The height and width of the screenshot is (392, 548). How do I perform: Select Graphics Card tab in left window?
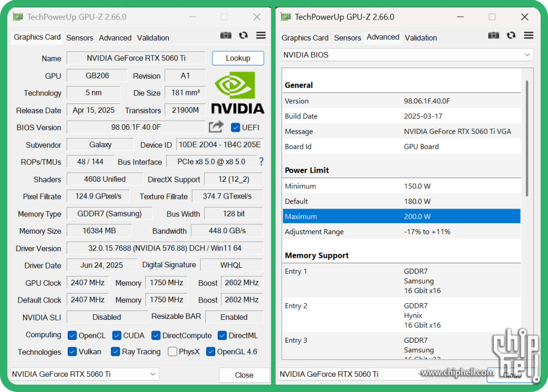(37, 37)
